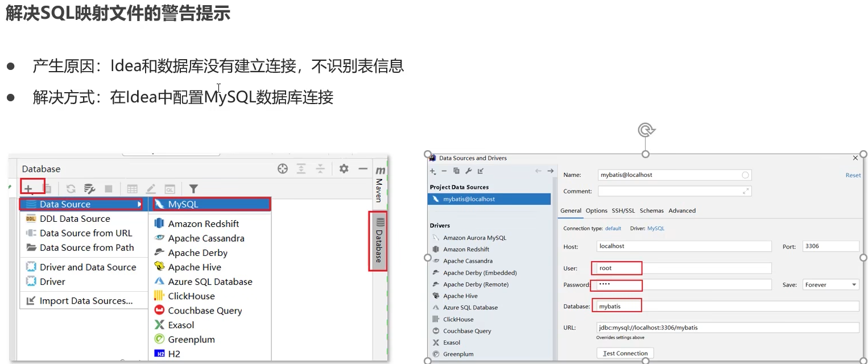This screenshot has height=364, width=868.
Task: Click the funnel filter icon
Action: pos(193,189)
